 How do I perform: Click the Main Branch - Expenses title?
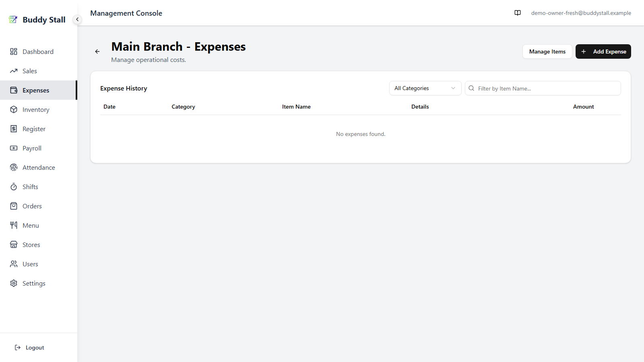[x=178, y=47]
